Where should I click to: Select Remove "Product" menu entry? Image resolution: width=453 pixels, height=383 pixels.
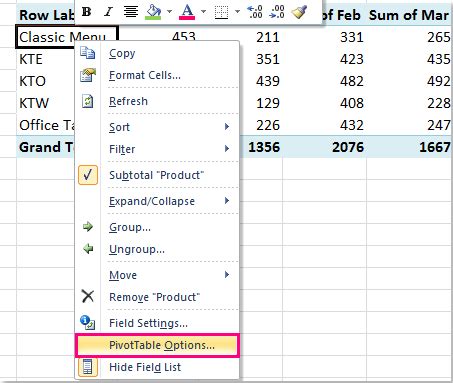157,297
